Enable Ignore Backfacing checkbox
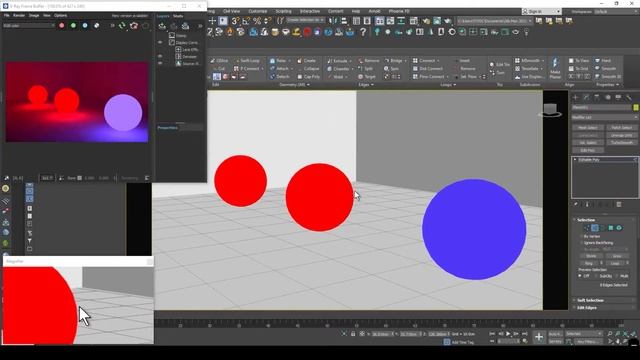The height and width of the screenshot is (360, 640). 582,243
